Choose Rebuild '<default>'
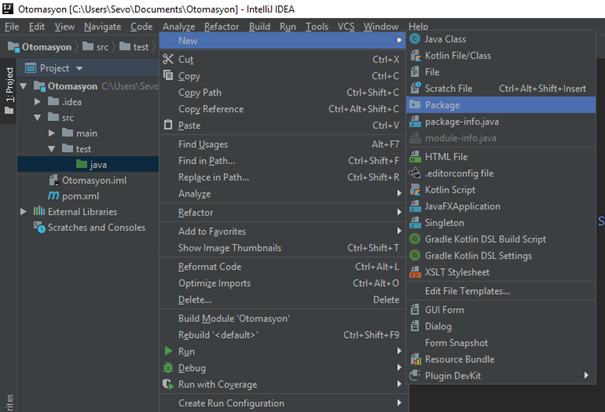Screen dimensions: 605x412 [x=282, y=335]
